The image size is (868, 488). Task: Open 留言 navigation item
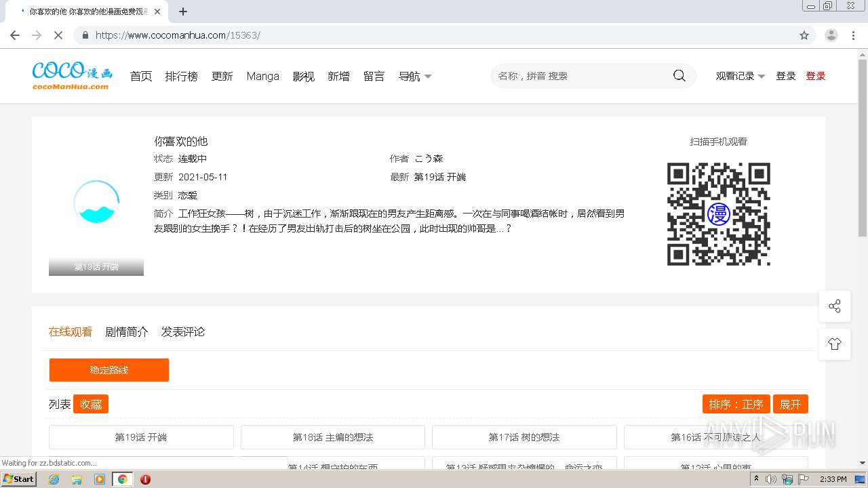point(374,77)
